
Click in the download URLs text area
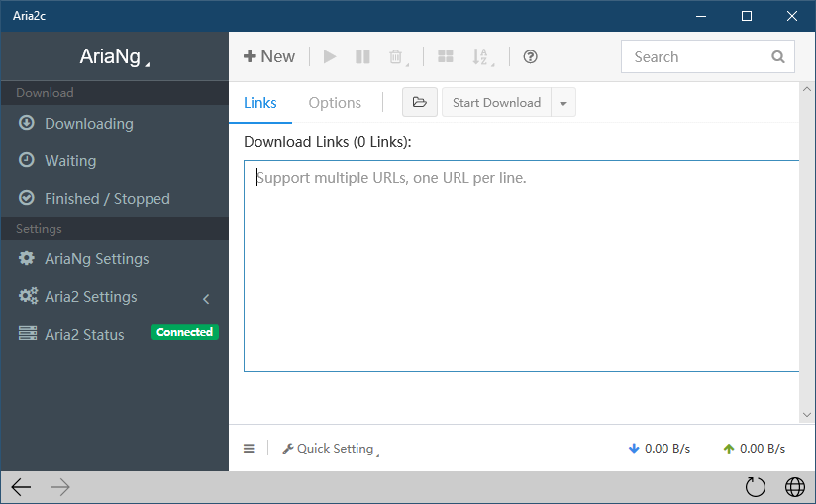click(x=522, y=266)
